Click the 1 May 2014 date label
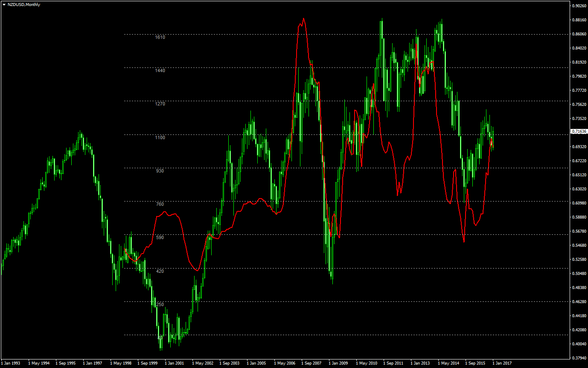588x368 pixels. 448,363
